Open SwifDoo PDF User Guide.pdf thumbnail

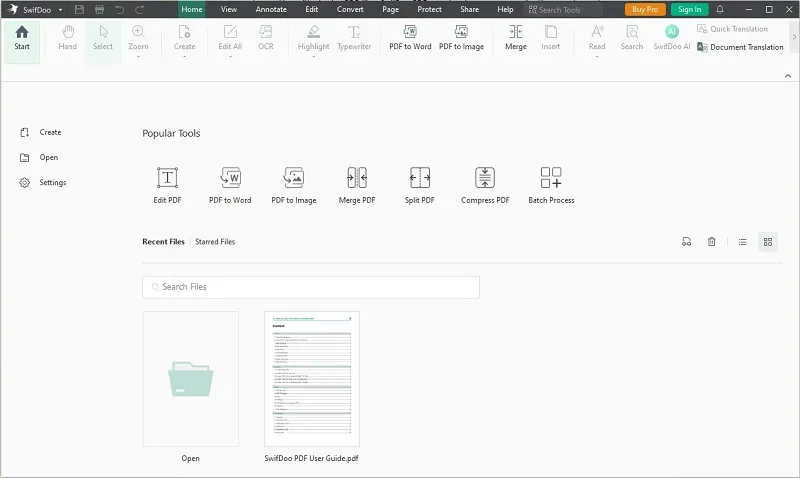click(312, 378)
